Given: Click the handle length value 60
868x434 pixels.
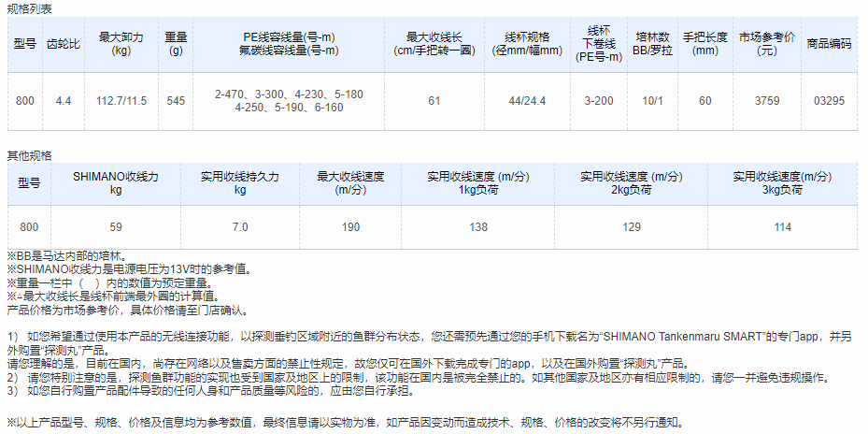Looking at the screenshot, I should (704, 101).
